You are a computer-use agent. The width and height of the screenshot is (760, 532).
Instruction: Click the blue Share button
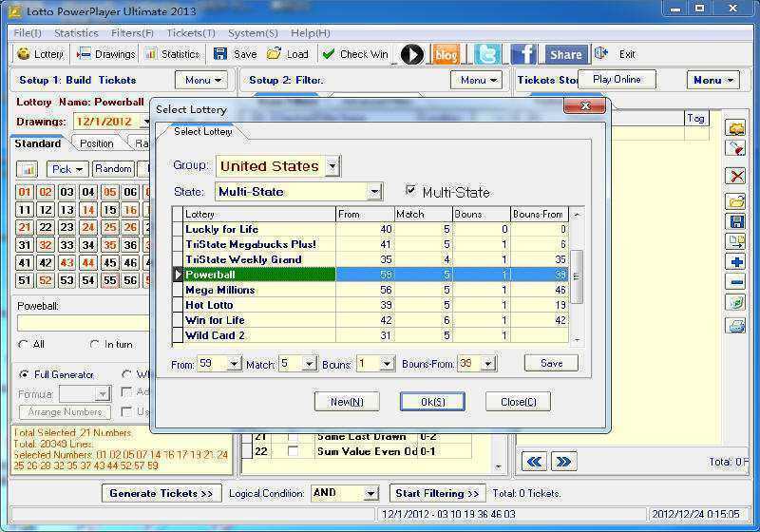click(x=565, y=54)
